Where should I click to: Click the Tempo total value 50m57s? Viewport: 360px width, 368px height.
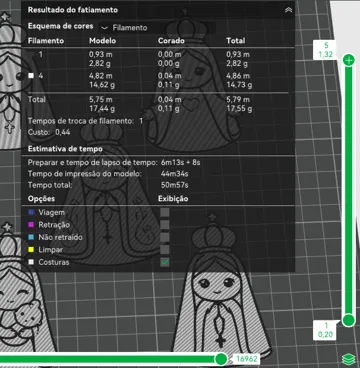pyautogui.click(x=174, y=185)
